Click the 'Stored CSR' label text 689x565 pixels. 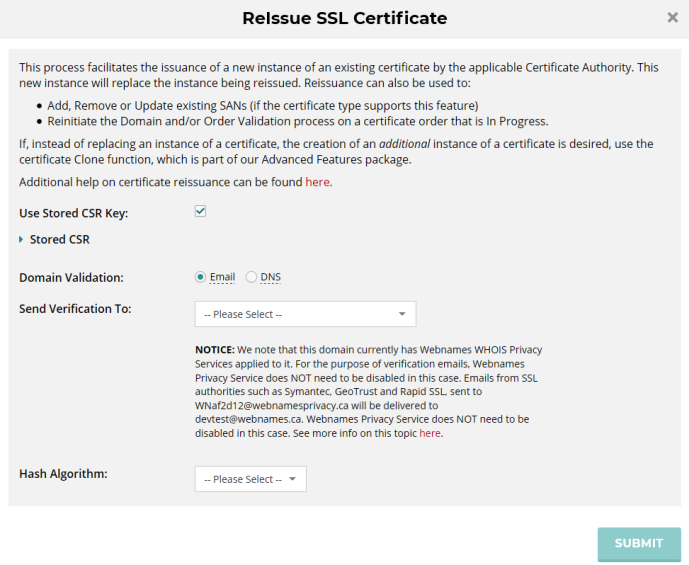[60, 240]
